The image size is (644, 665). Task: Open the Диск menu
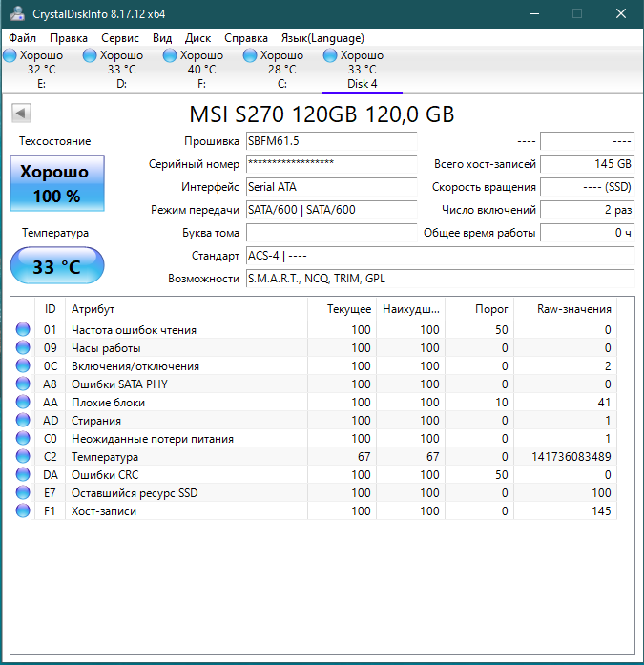[197, 38]
